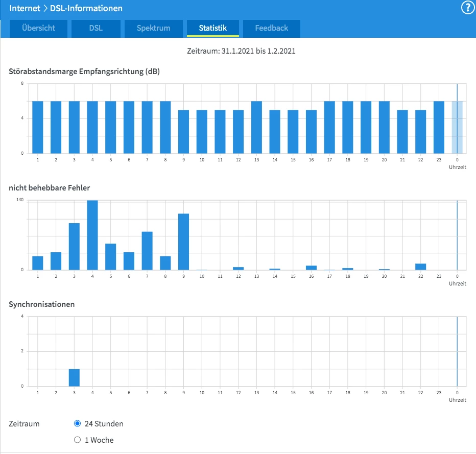This screenshot has height=454, width=476.
Task: Click the hour 3 bar in nicht behebbare Fehler
Action: tap(74, 247)
